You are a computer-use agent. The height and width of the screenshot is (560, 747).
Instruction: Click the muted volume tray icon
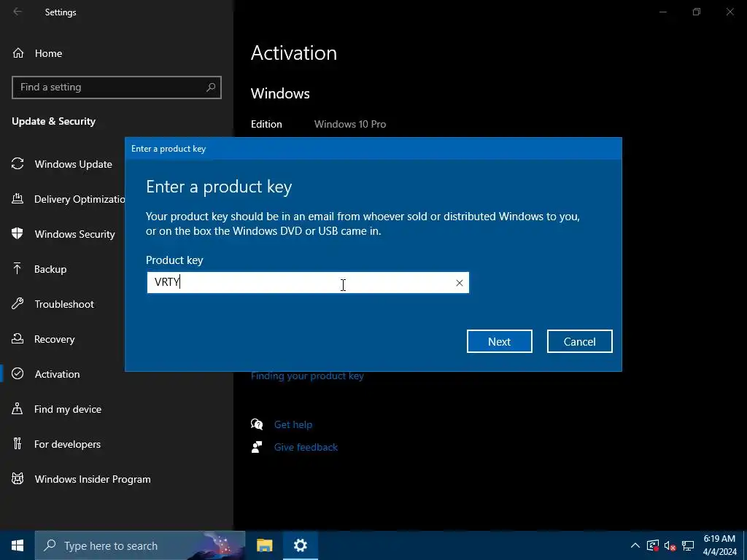(x=670, y=545)
